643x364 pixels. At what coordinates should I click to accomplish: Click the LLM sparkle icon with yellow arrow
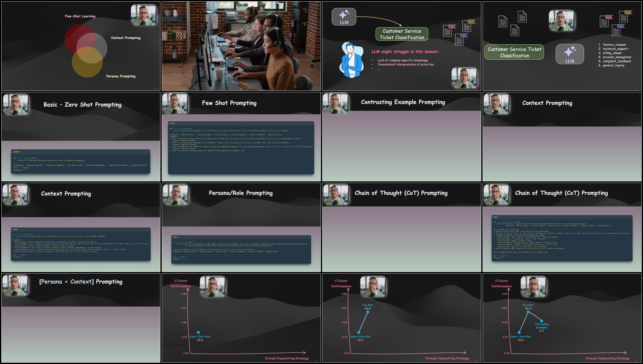344,17
